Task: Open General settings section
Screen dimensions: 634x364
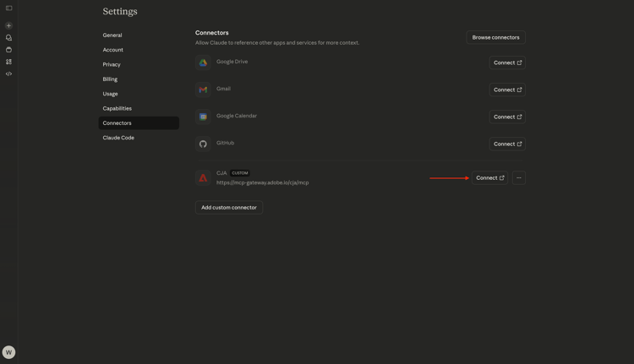Action: (x=139, y=35)
